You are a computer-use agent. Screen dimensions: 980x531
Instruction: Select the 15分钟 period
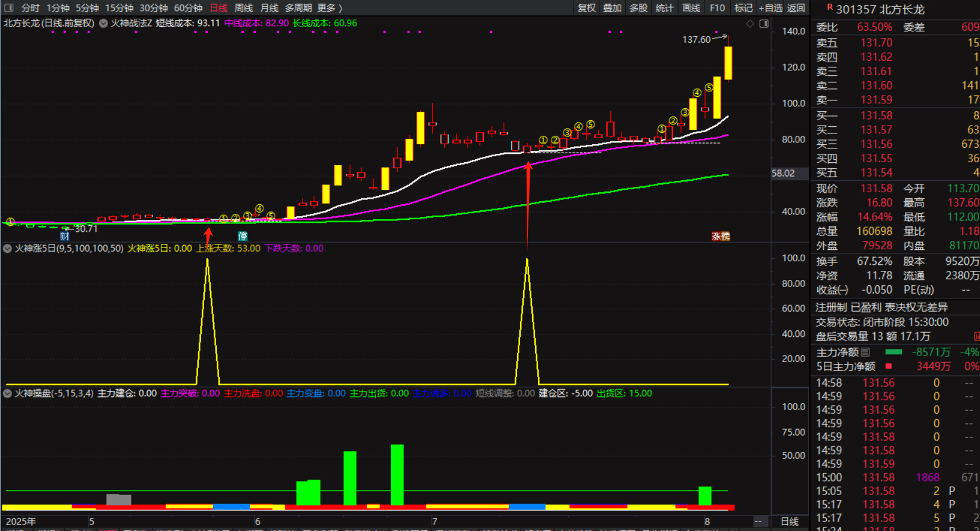pyautogui.click(x=119, y=8)
